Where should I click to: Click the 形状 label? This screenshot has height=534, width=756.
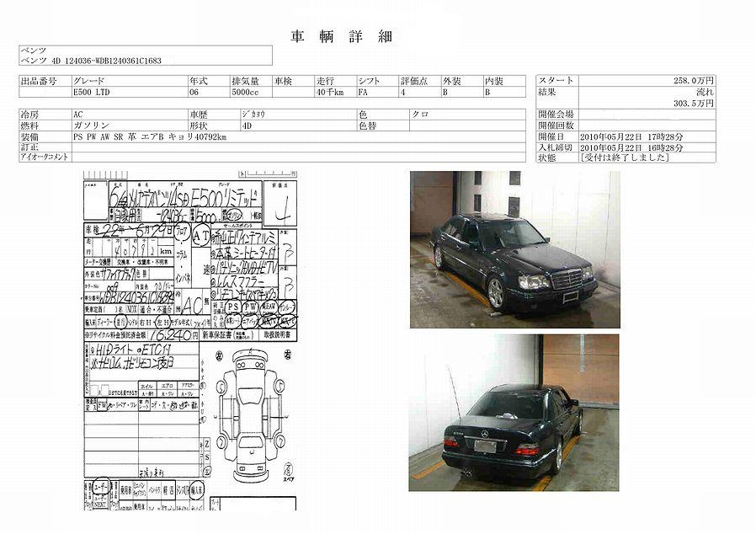click(x=199, y=125)
